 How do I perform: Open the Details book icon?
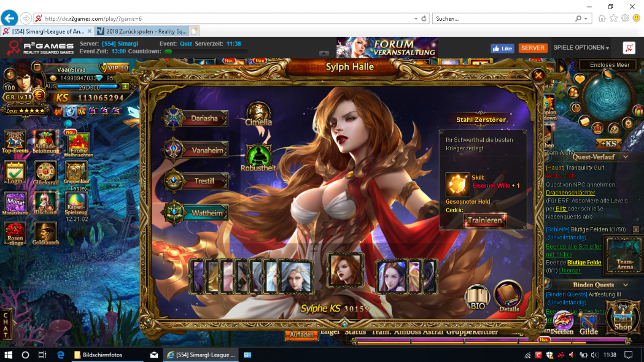[x=508, y=296]
